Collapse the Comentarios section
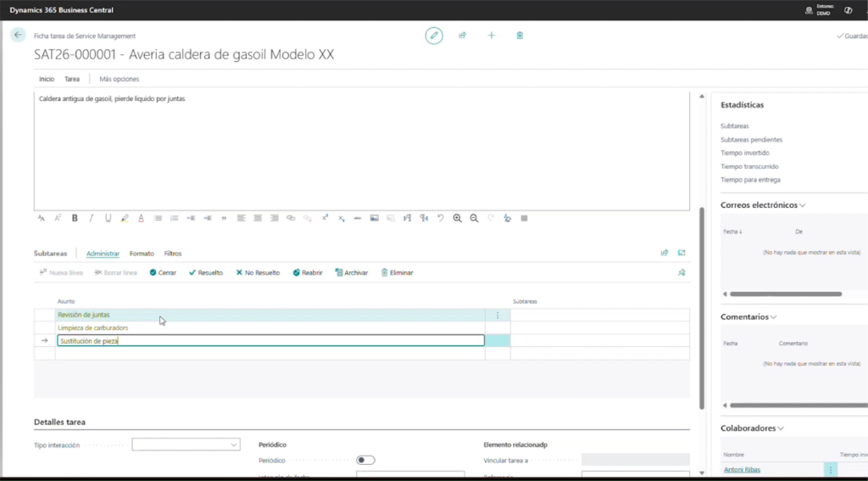 coord(774,317)
